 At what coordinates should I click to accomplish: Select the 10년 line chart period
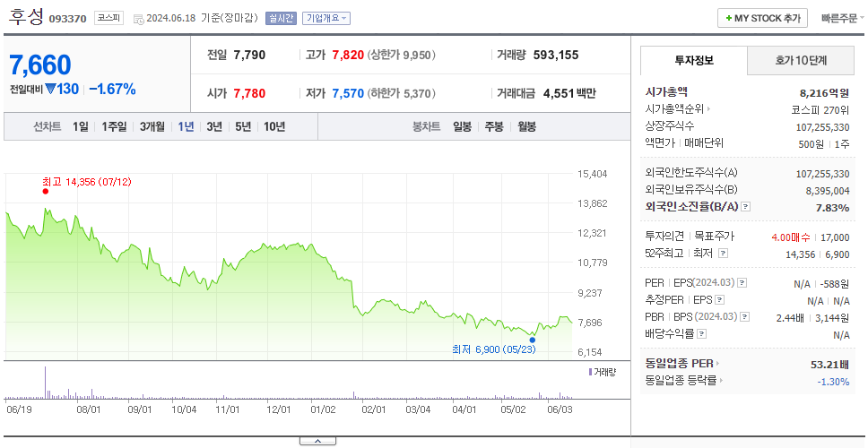[x=274, y=126]
